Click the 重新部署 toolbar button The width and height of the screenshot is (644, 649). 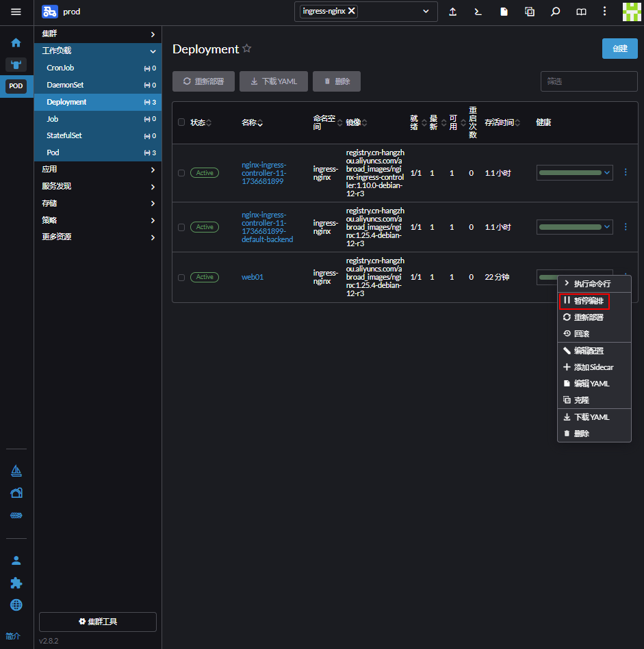tap(203, 81)
